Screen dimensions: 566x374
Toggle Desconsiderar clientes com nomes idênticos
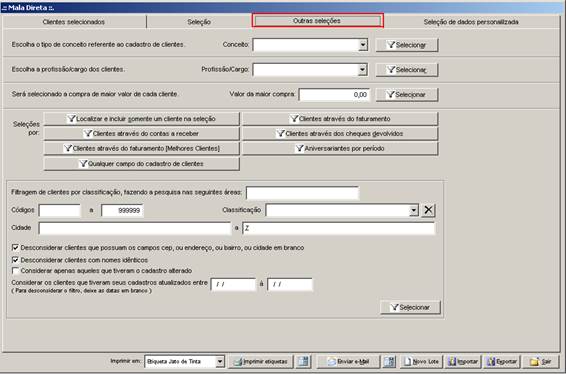point(15,260)
